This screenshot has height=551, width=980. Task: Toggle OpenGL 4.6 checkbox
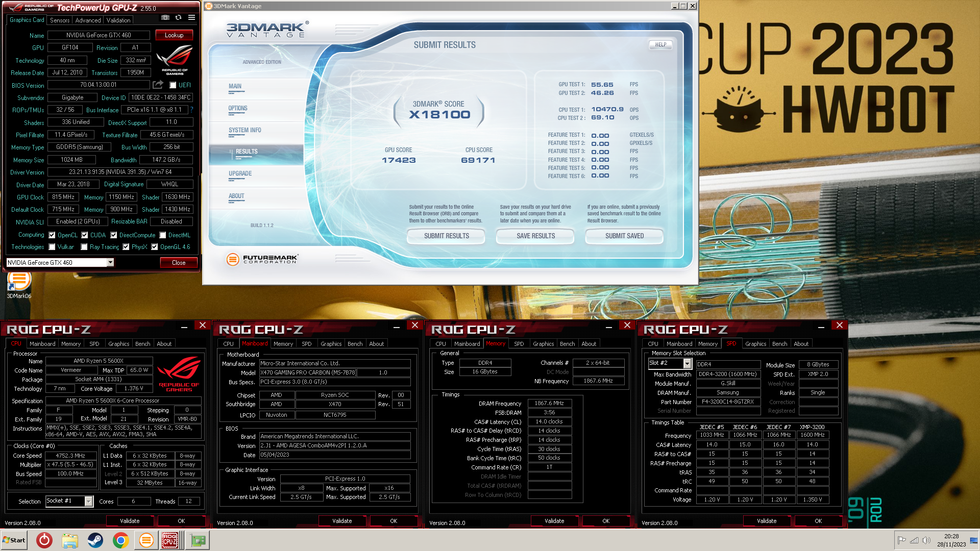pos(155,247)
